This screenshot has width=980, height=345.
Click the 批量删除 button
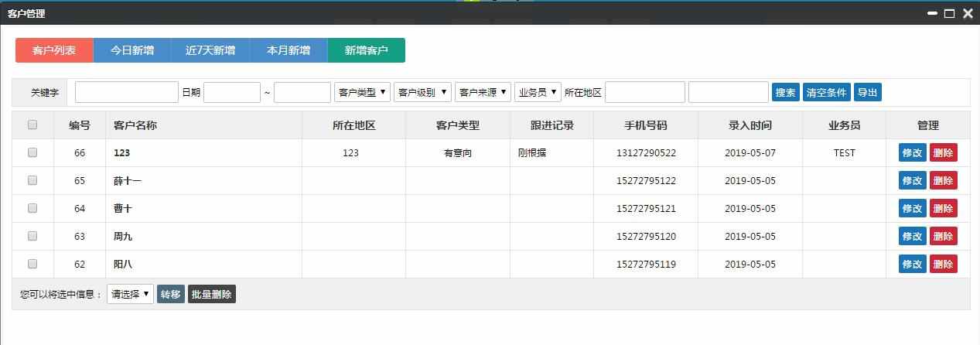(x=212, y=294)
